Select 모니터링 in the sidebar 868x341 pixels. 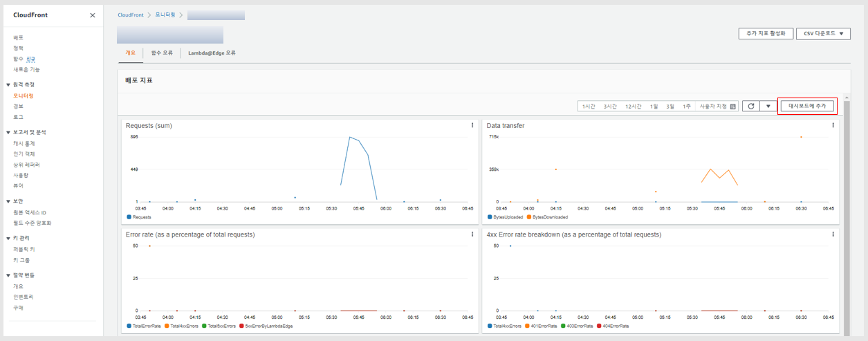(x=23, y=95)
